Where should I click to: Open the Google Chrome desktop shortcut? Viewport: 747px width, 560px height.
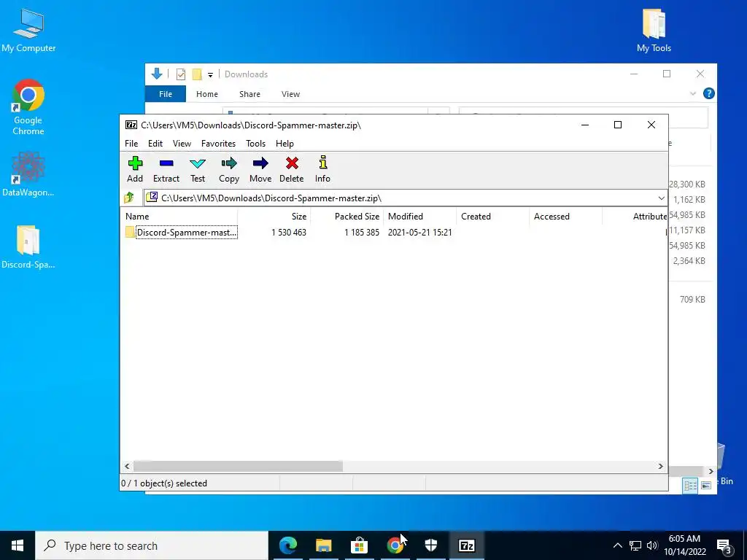pos(28,108)
